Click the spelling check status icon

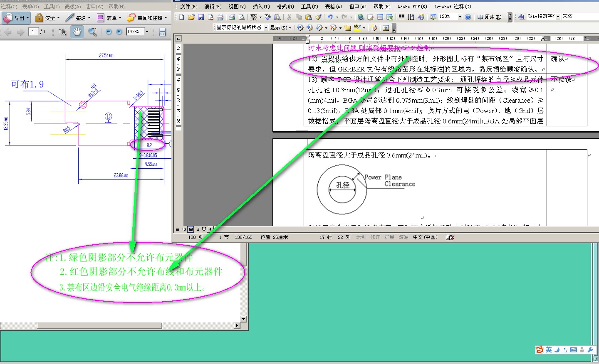click(x=450, y=237)
